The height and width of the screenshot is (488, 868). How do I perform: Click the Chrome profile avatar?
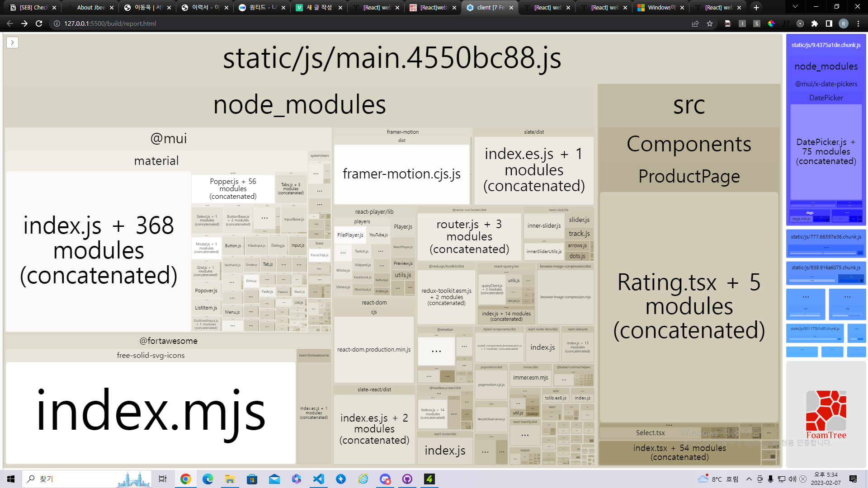click(x=844, y=23)
